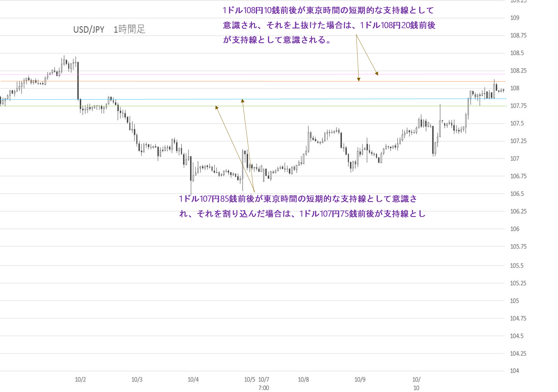558x392 pixels.
Task: Click the 10/10 date axis label
Action: coord(416,384)
